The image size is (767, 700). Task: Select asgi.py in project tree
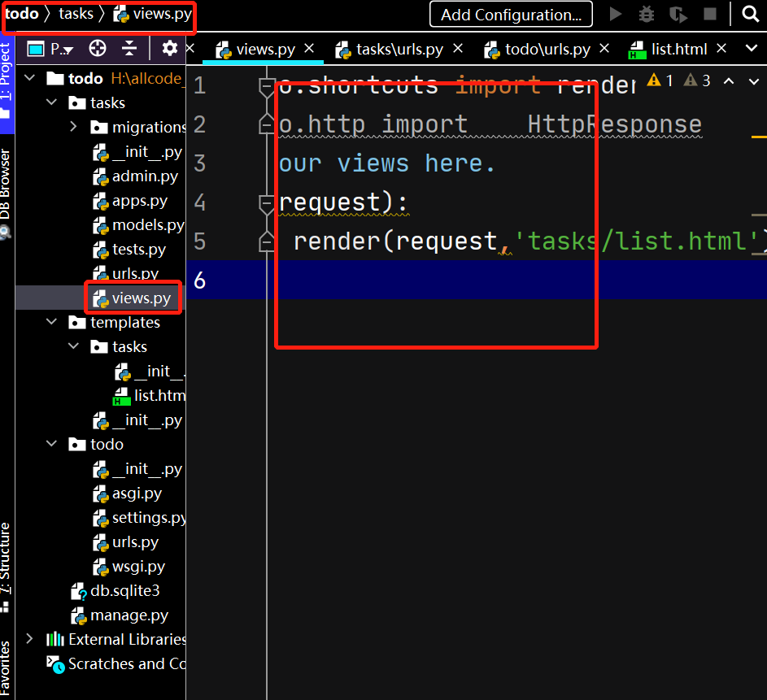click(127, 493)
